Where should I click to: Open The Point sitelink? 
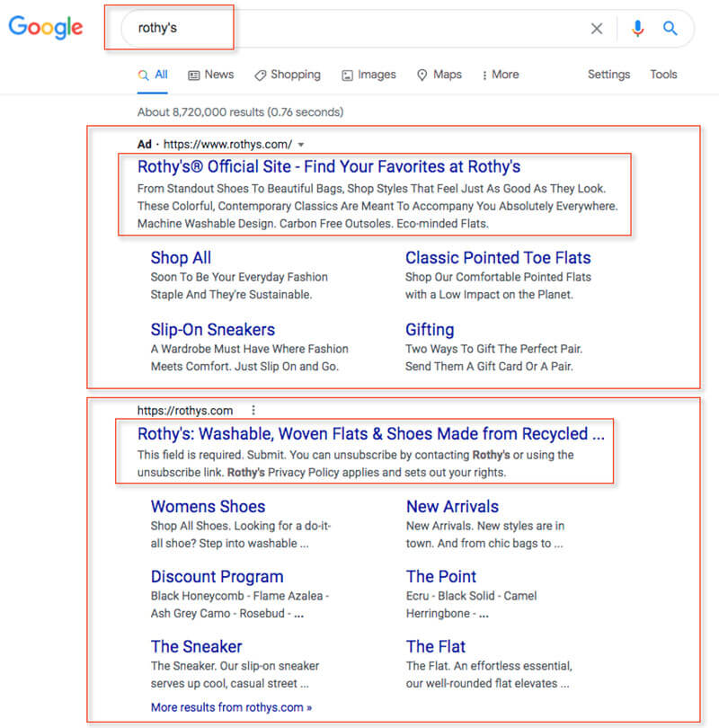(x=441, y=577)
